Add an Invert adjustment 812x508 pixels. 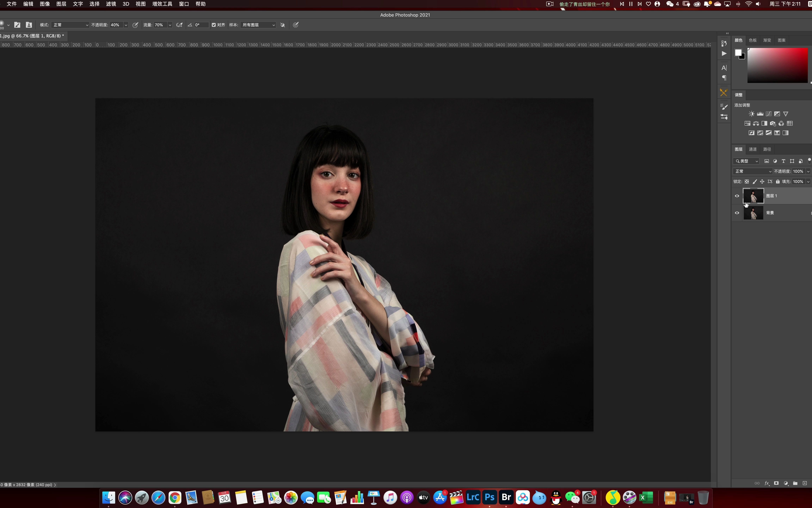(x=752, y=133)
